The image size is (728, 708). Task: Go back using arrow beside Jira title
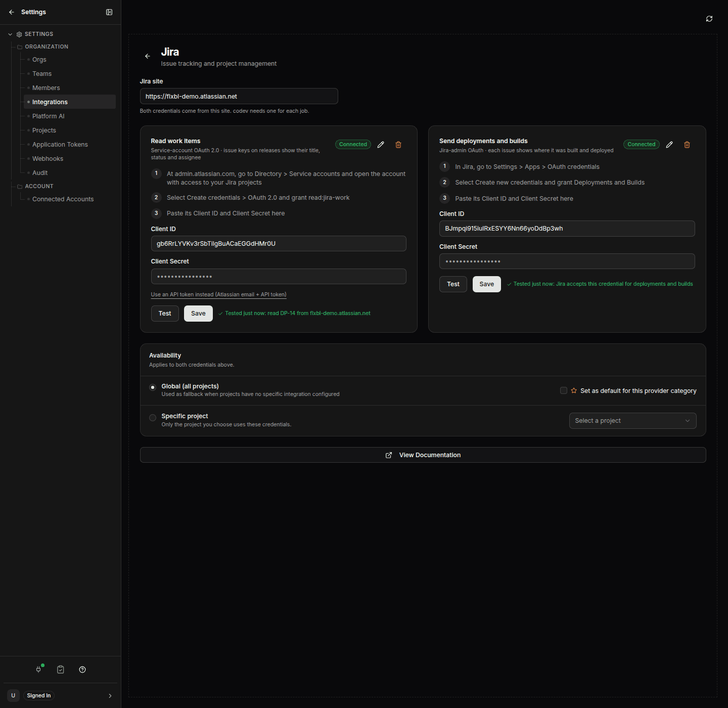pos(148,56)
